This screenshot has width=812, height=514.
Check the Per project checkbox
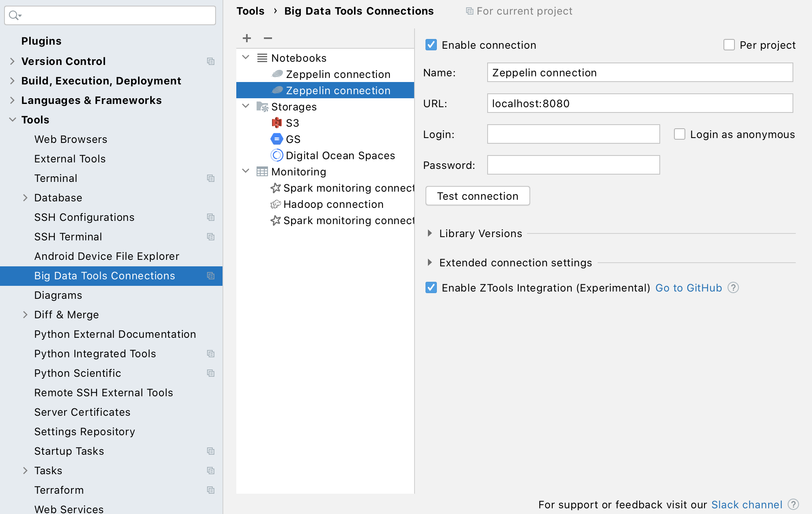pyautogui.click(x=729, y=45)
